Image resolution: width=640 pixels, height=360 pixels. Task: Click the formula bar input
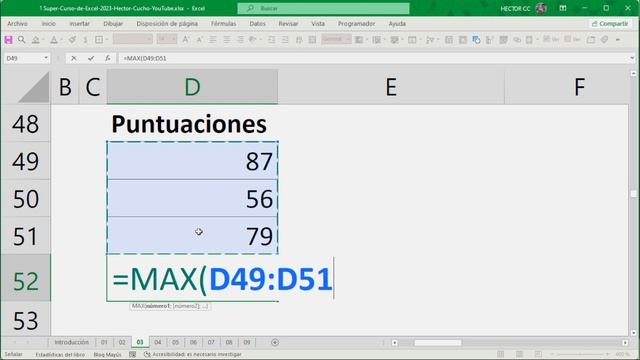click(373, 58)
